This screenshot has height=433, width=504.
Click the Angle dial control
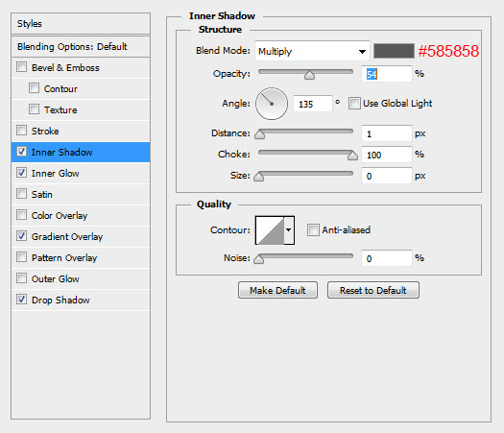272,104
